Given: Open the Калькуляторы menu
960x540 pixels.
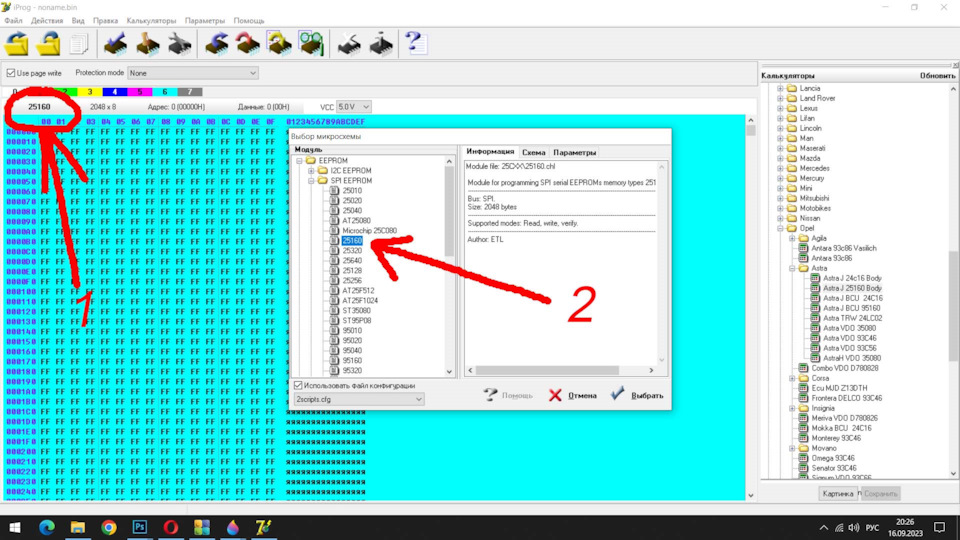Looking at the screenshot, I should point(151,21).
